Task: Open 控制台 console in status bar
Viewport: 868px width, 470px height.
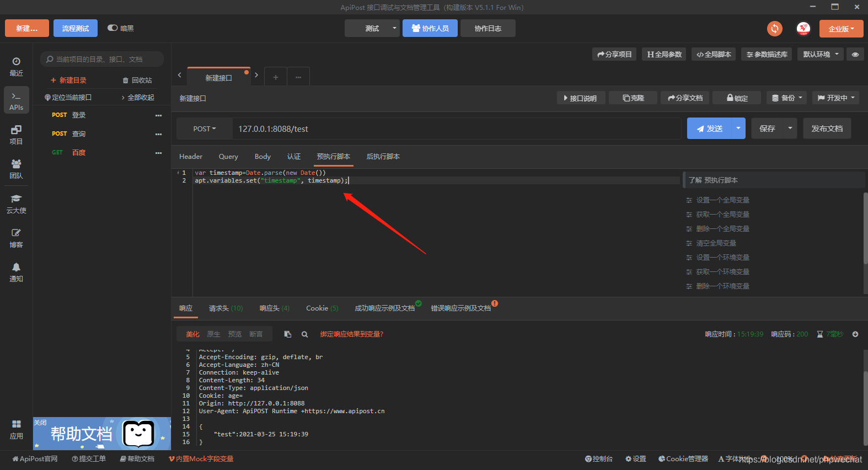Action: [x=599, y=459]
